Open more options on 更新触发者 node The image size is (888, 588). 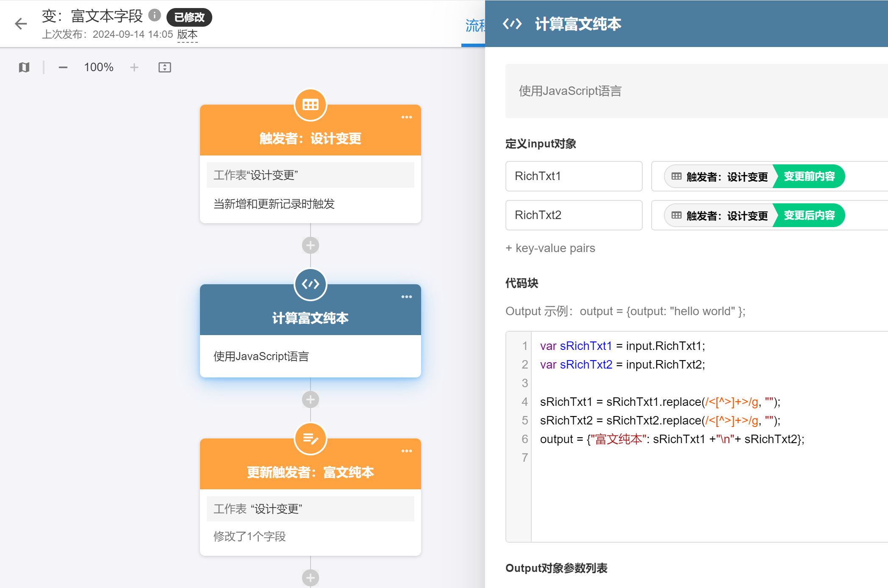click(406, 451)
